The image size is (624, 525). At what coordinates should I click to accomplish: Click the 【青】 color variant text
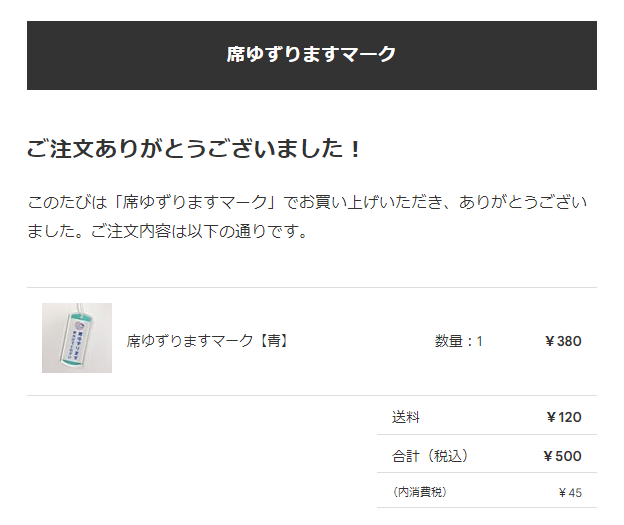pos(273,341)
